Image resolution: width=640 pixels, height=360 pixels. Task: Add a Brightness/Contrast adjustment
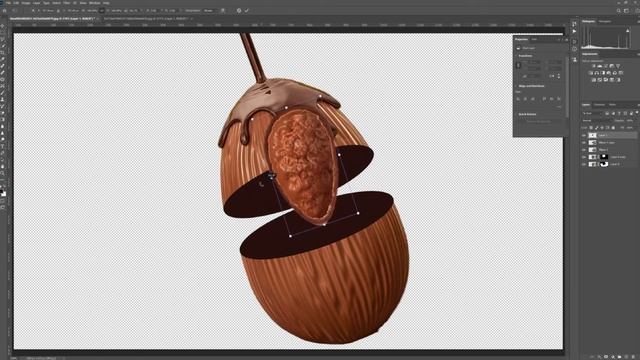tap(594, 66)
